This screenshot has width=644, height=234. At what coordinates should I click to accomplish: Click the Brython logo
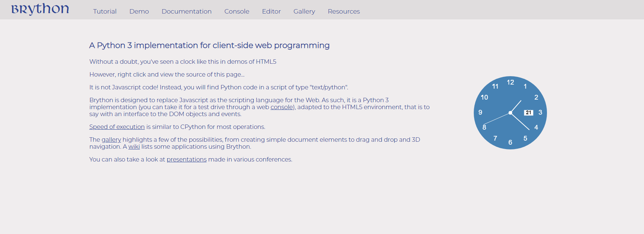[40, 9]
